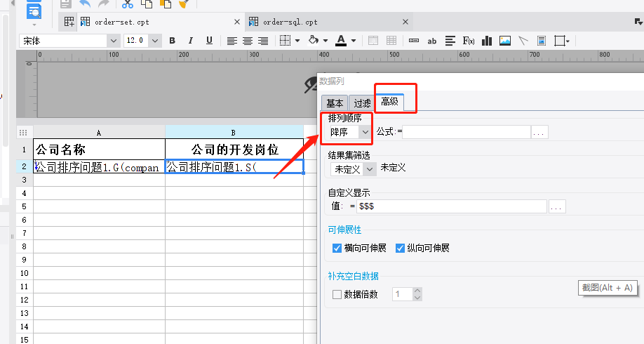
Task: Open the custom display value ... button
Action: (557, 206)
